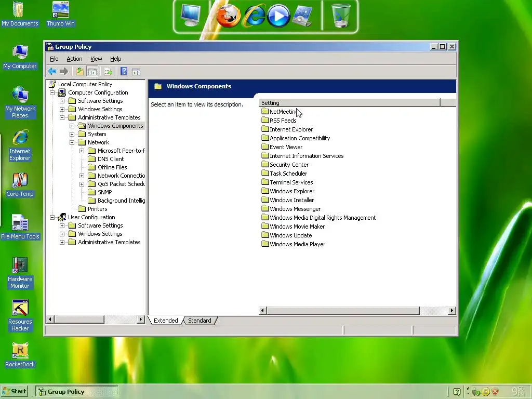The image size is (532, 399).
Task: Launch the media player dock icon
Action: 278,16
